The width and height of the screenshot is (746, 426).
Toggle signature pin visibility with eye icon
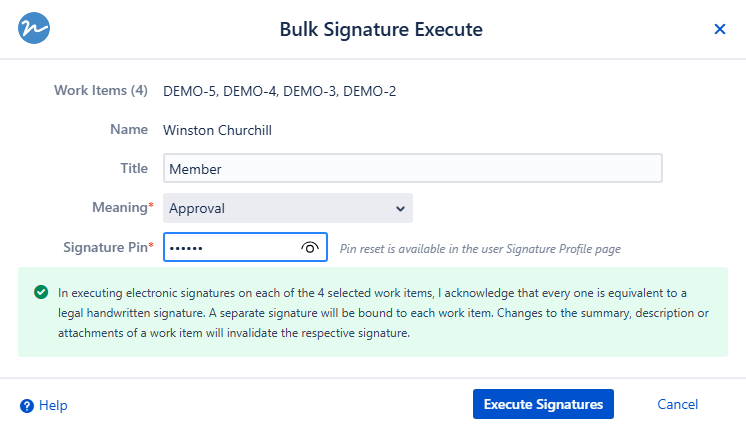(310, 247)
